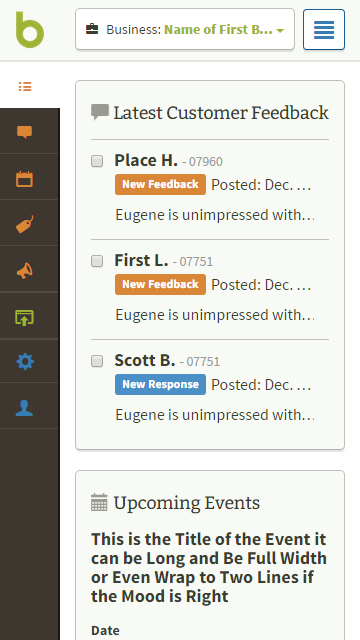The height and width of the screenshot is (640, 360).
Task: Open the hamburger menu button
Action: tap(324, 29)
